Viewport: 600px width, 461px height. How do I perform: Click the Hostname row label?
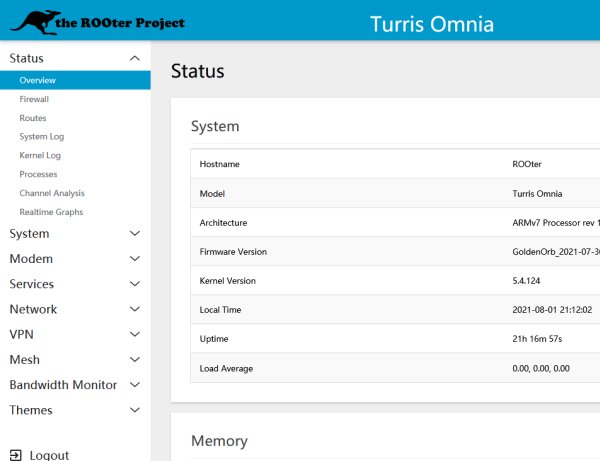pos(220,164)
